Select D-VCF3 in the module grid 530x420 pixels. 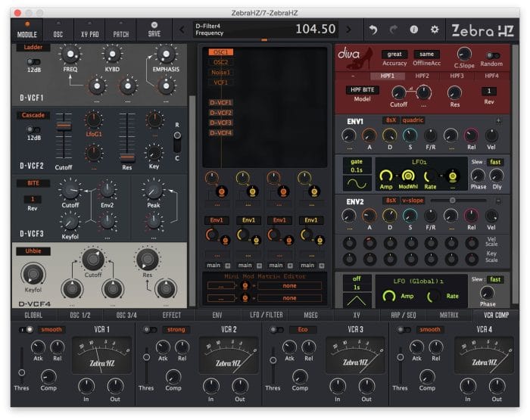[x=221, y=123]
